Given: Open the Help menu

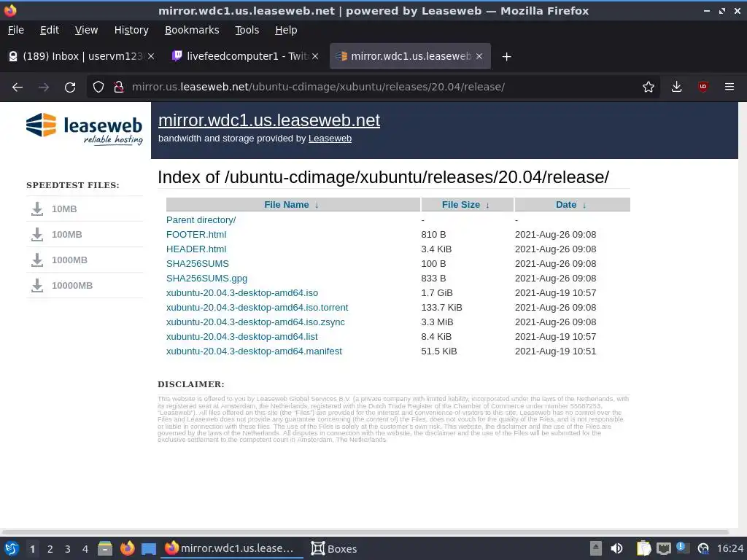Looking at the screenshot, I should tap(286, 30).
